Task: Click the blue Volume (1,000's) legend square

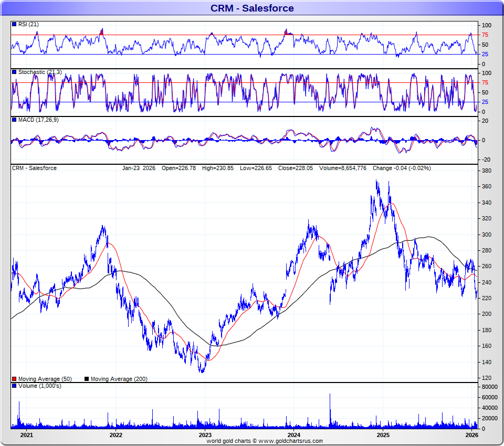Action: click(x=14, y=386)
